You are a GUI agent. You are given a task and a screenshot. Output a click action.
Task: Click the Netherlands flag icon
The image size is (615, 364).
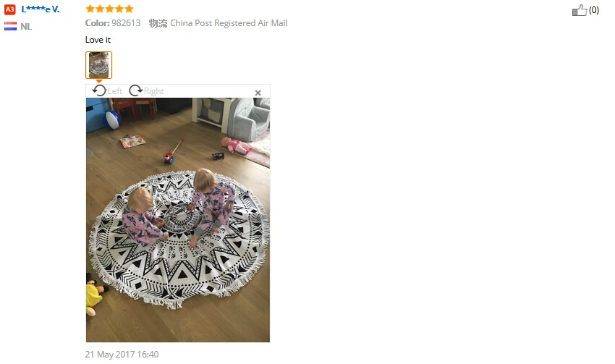click(x=11, y=26)
